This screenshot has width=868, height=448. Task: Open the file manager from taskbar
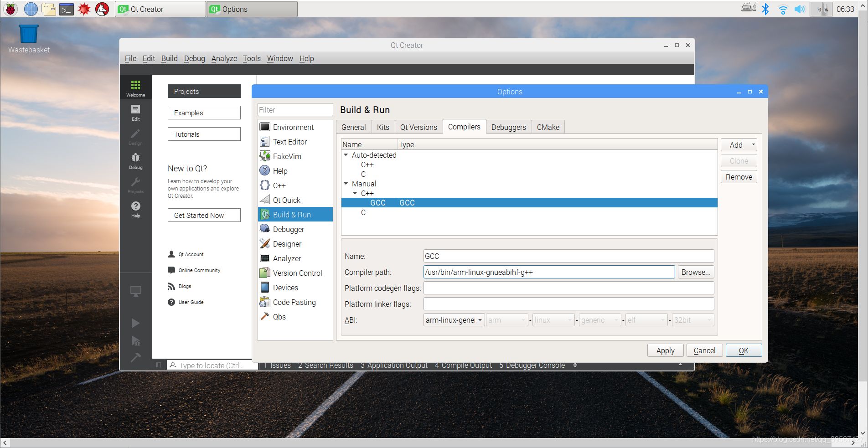coord(49,9)
